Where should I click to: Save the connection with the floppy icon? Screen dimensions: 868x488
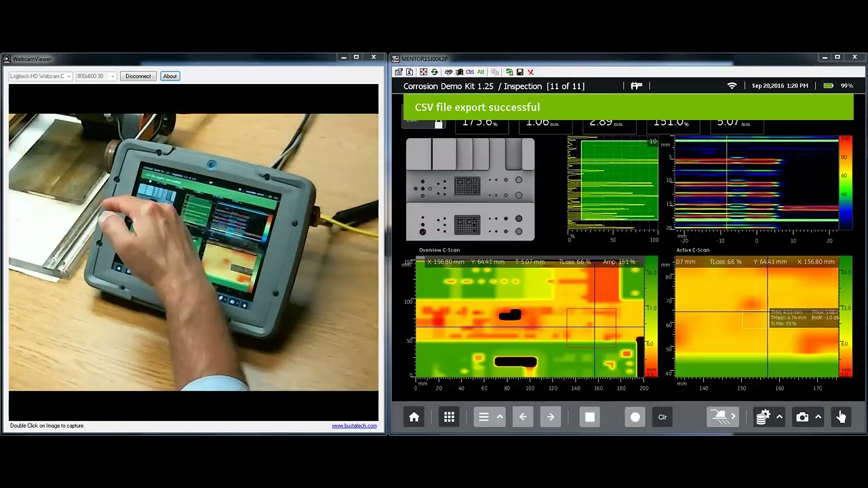(520, 72)
